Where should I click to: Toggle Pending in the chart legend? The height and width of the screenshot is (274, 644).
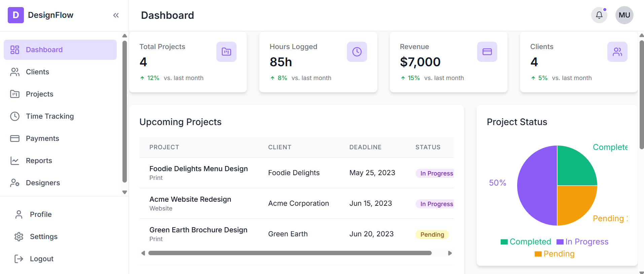click(x=554, y=254)
